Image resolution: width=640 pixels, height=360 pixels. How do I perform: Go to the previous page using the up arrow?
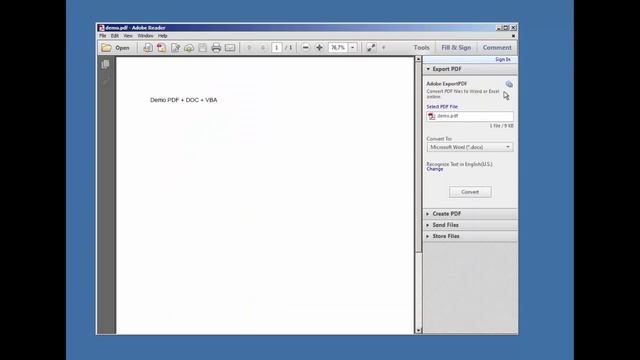point(249,48)
